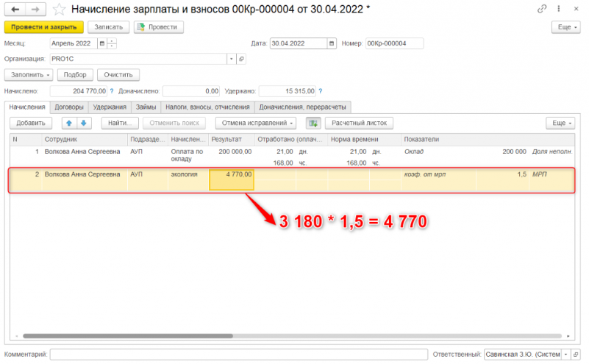
Task: Copy link to document icon
Action: coord(543,10)
